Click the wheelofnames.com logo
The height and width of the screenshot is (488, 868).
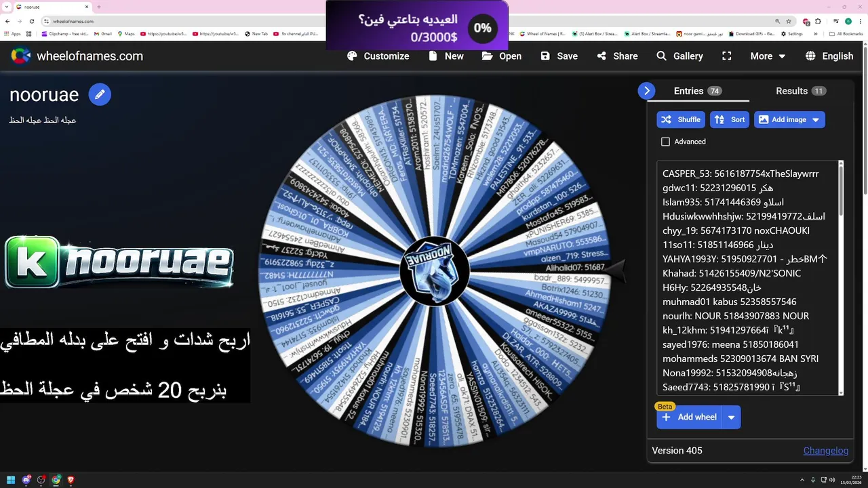(x=77, y=56)
